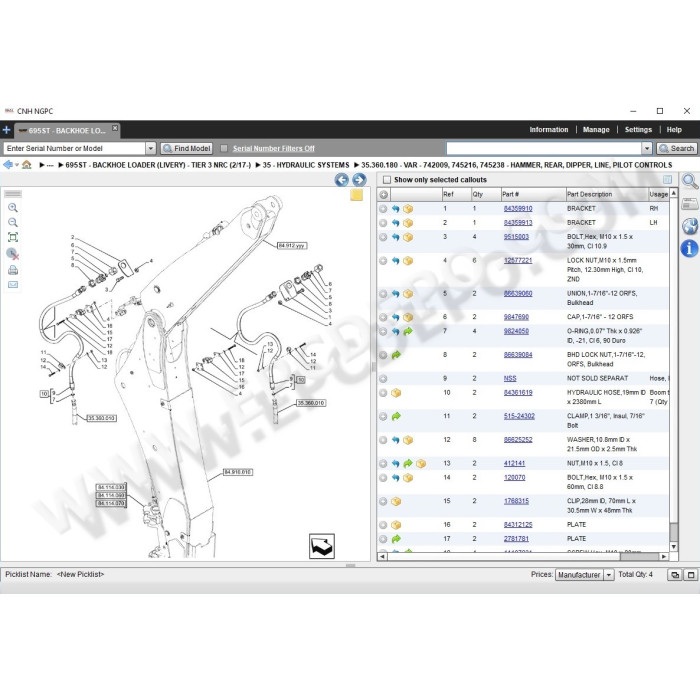
Task: Click the Find Model button
Action: click(187, 148)
